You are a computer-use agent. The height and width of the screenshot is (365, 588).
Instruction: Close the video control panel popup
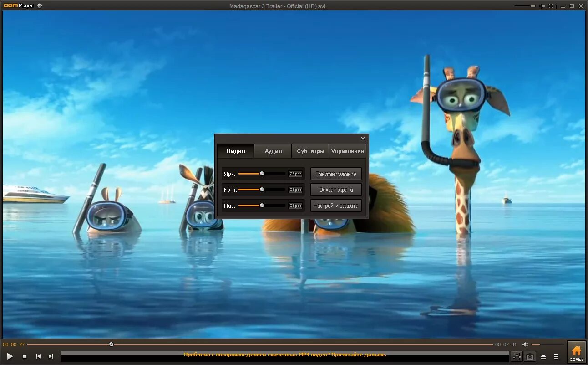[x=363, y=139]
